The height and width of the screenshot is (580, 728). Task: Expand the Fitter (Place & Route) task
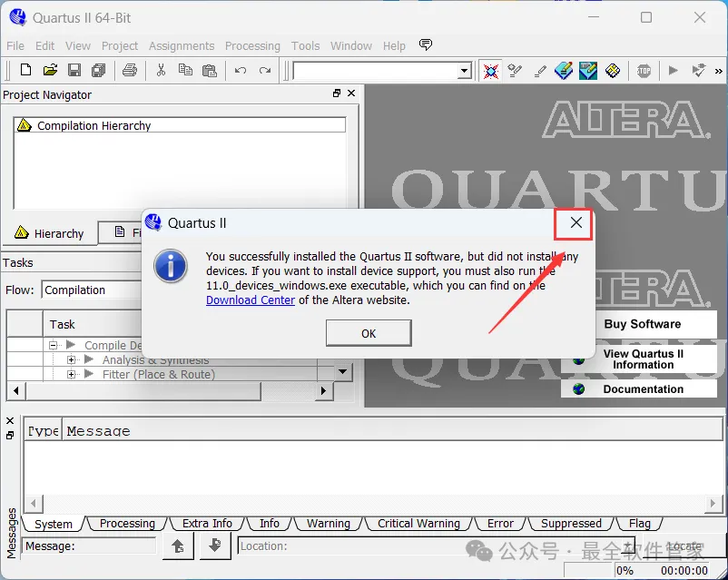tap(71, 374)
